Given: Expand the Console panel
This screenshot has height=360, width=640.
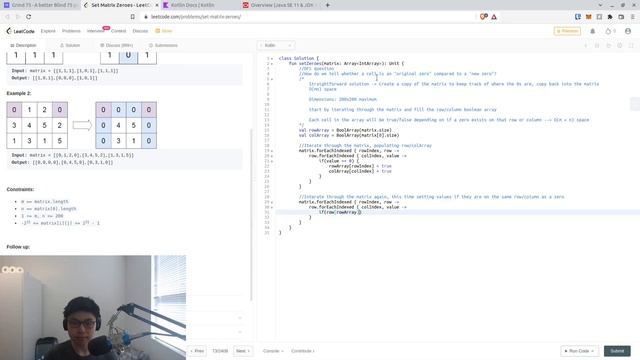Looking at the screenshot, I should click(x=273, y=351).
